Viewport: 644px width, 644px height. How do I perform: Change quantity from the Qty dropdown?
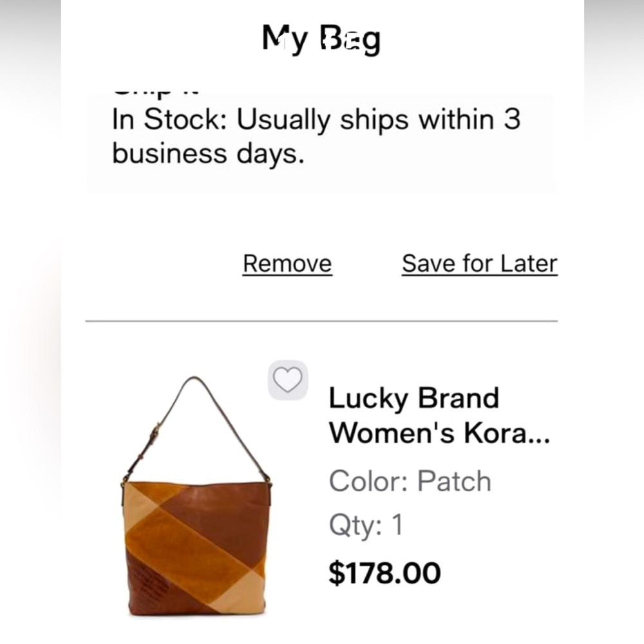pyautogui.click(x=366, y=526)
